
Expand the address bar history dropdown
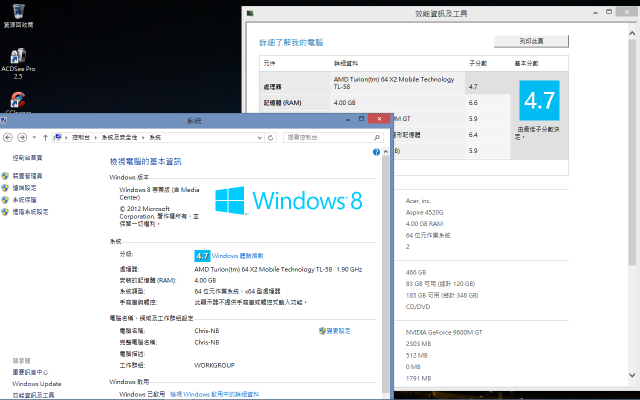(x=260, y=138)
